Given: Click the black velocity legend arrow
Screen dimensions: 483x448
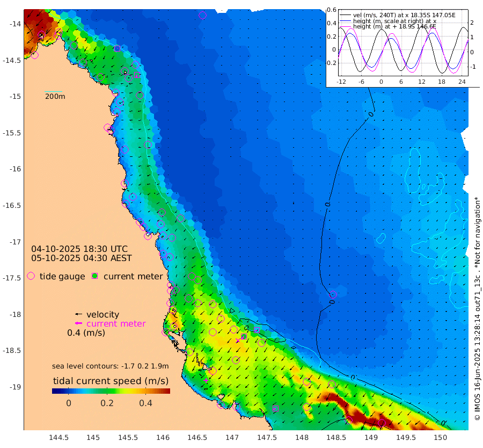Looking at the screenshot, I should pos(79,314).
